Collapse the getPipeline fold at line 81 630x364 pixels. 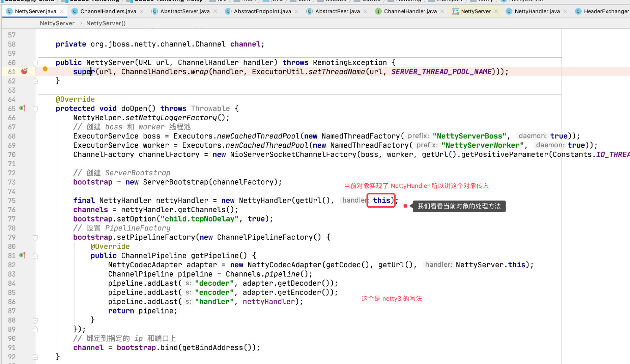[x=35, y=256]
